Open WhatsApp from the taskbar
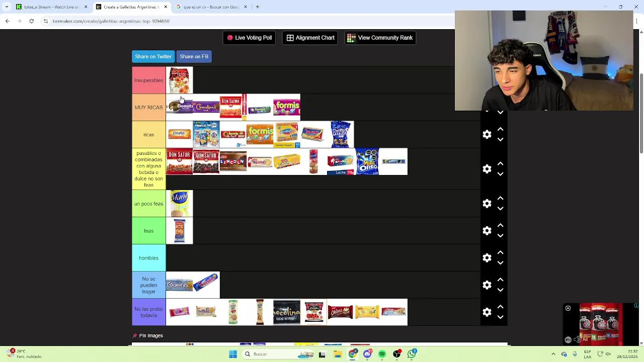The image size is (644, 362). tap(412, 354)
